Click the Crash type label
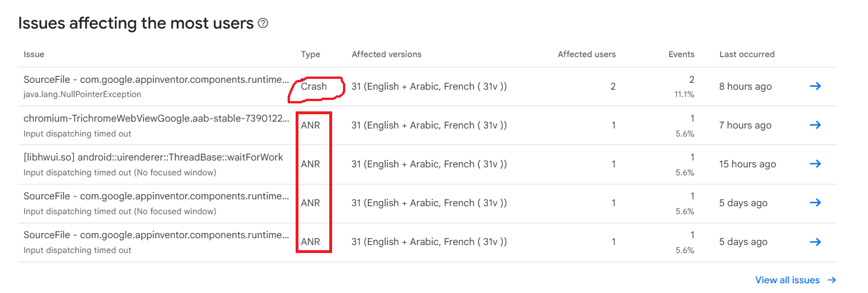Image resolution: width=868 pixels, height=293 pixels. tap(314, 86)
